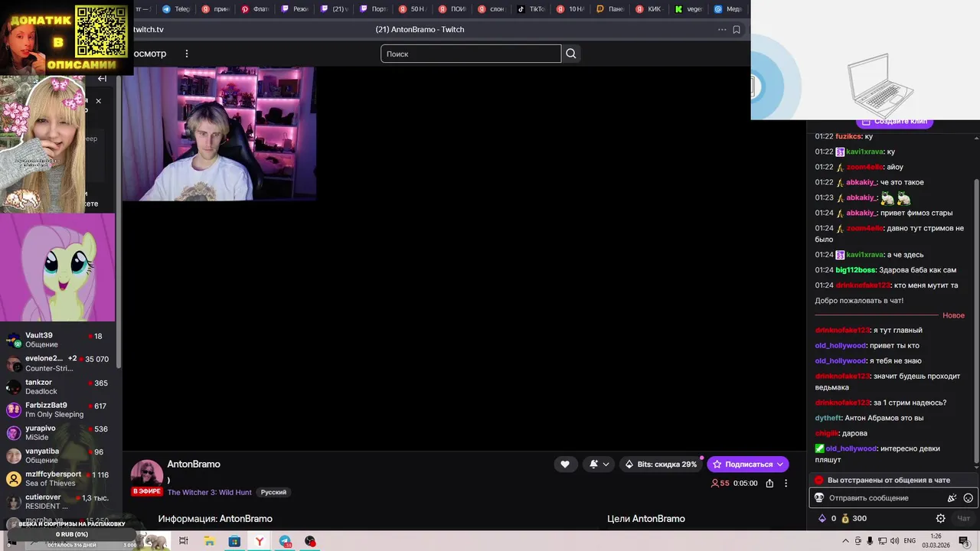Click the В ЭФИРЕ live badge

pyautogui.click(x=147, y=491)
